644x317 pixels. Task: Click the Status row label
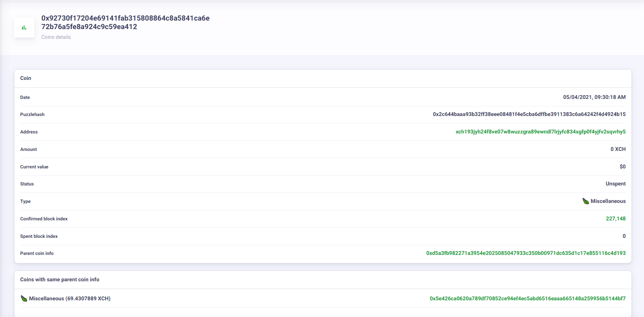(27, 184)
